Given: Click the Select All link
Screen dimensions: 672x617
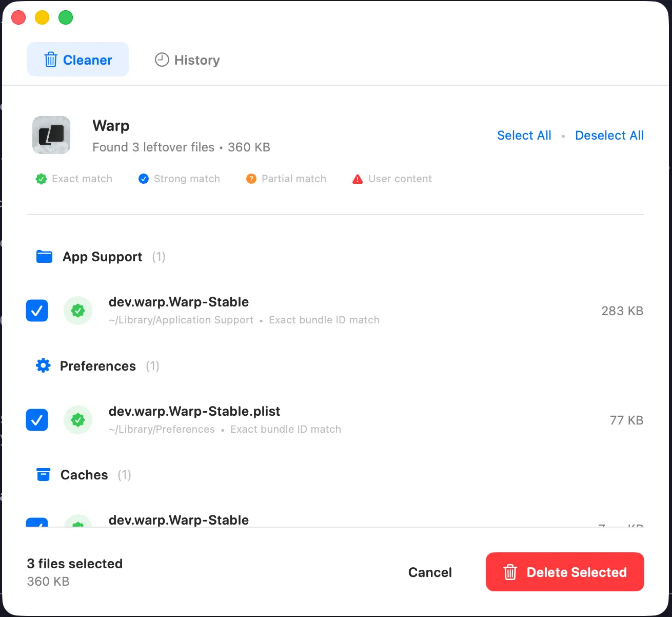Looking at the screenshot, I should tap(524, 135).
